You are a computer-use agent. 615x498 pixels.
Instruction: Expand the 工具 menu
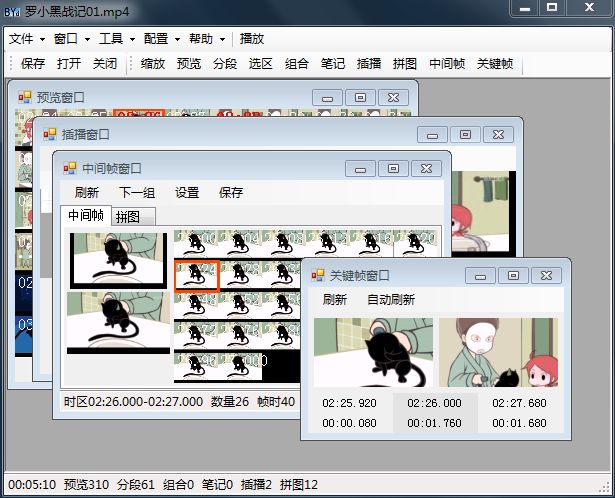click(x=116, y=39)
